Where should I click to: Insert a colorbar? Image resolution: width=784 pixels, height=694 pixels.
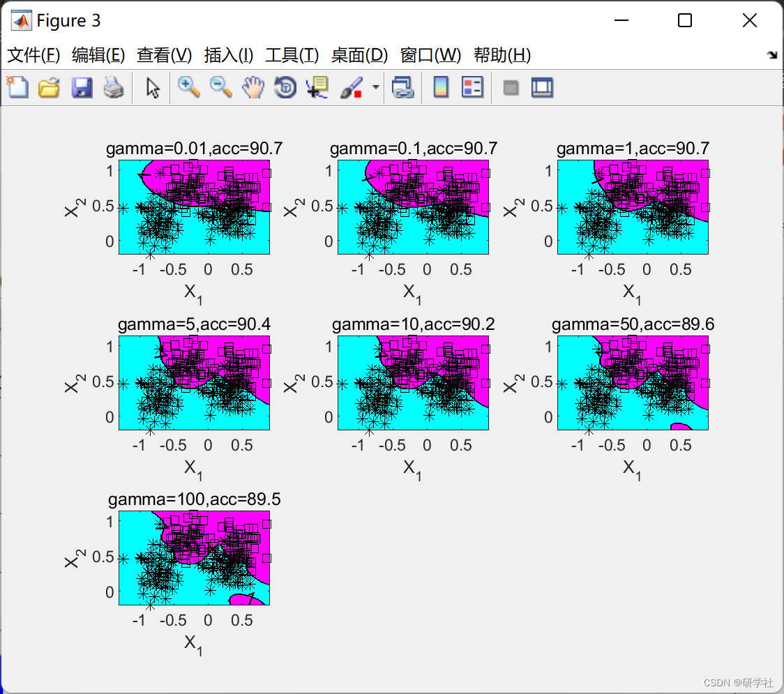pyautogui.click(x=441, y=87)
